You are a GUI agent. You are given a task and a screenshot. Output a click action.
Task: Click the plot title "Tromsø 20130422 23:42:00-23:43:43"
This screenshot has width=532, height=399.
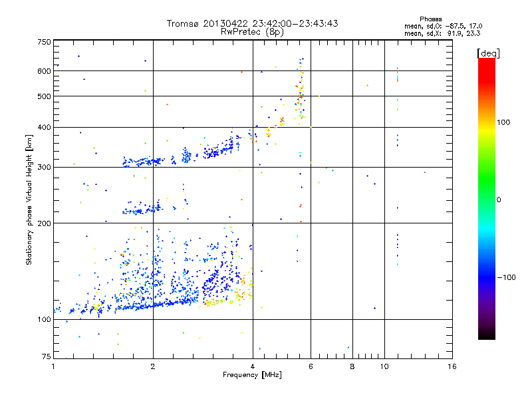(252, 23)
